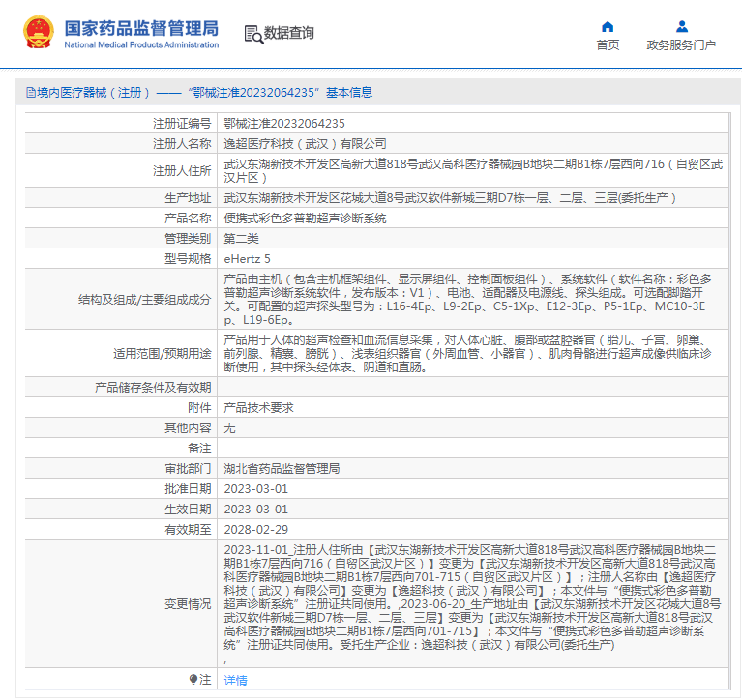Viewport: 742px width, 700px height.
Task: Click the 其他内容 value 无
Action: [x=229, y=428]
